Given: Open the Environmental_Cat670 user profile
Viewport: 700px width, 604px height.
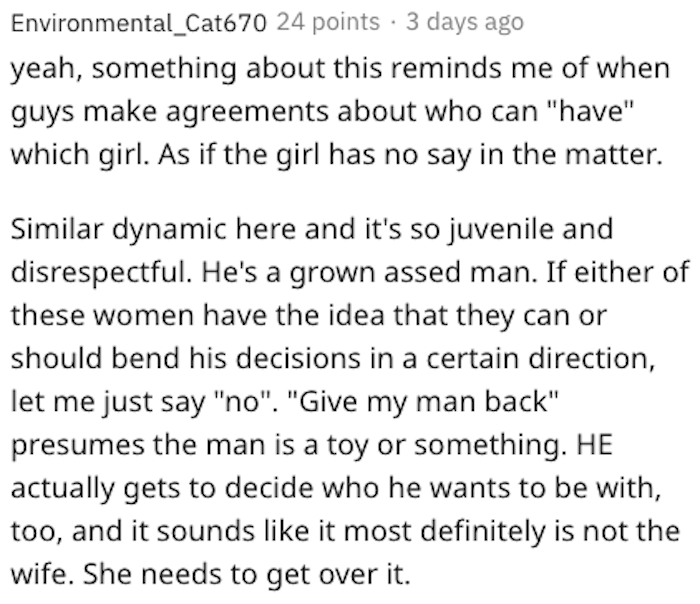Looking at the screenshot, I should (138, 23).
